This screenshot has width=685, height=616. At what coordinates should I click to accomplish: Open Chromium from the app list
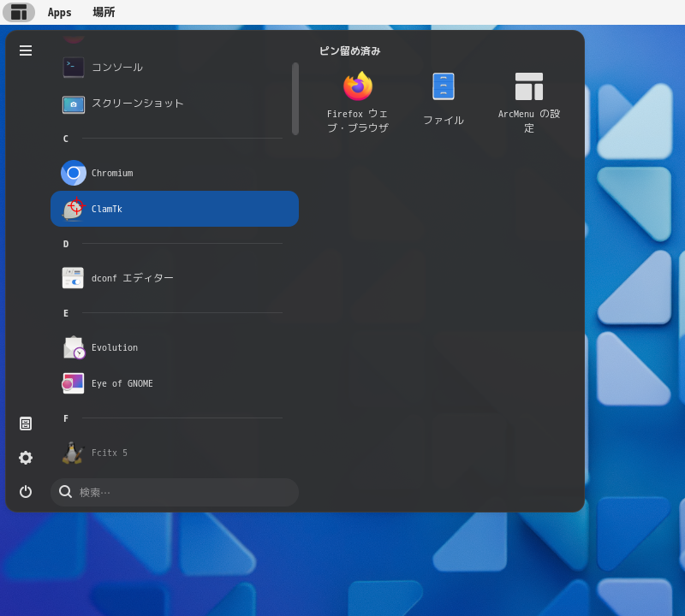(175, 173)
